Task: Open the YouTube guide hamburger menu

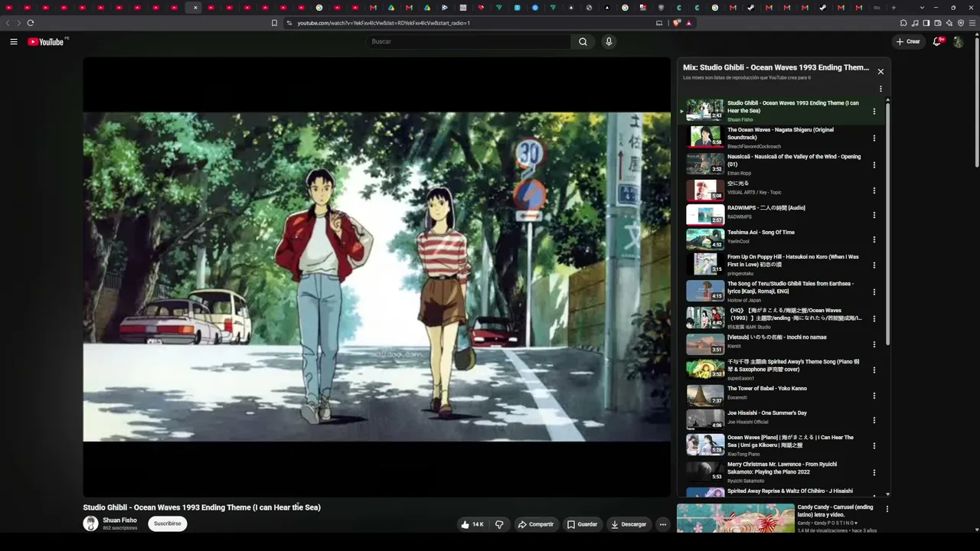Action: (14, 41)
